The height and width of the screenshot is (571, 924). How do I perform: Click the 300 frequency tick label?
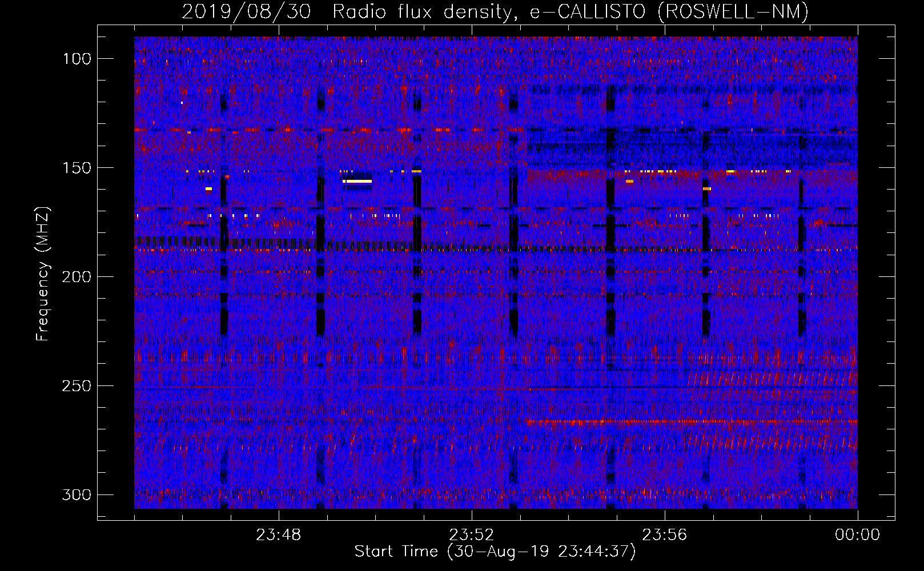pos(76,494)
